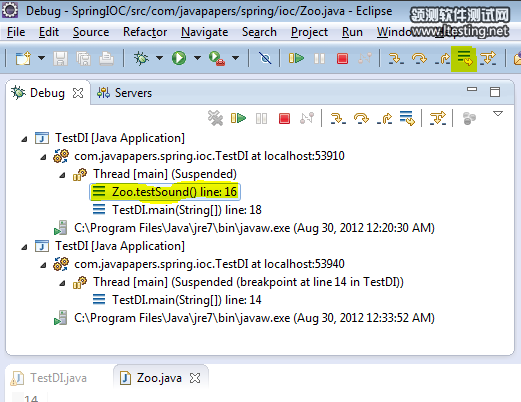Image resolution: width=521 pixels, height=402 pixels.
Task: Open the Run menu
Action: click(352, 32)
